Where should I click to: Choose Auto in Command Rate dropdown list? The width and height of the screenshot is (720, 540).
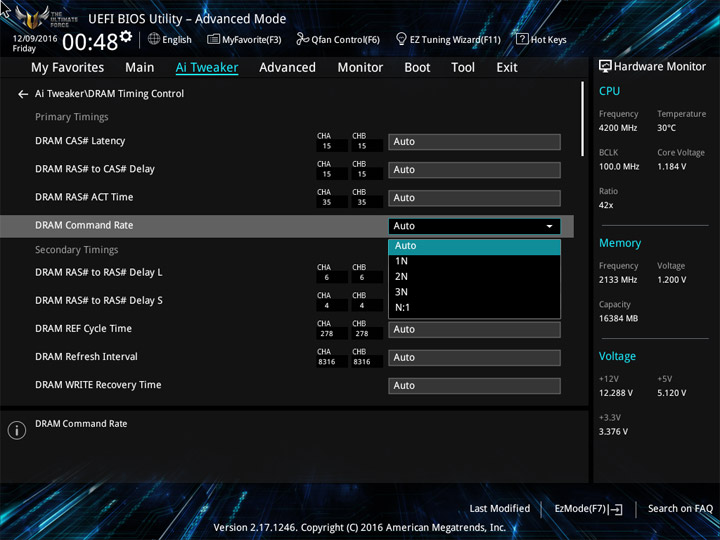[474, 246]
